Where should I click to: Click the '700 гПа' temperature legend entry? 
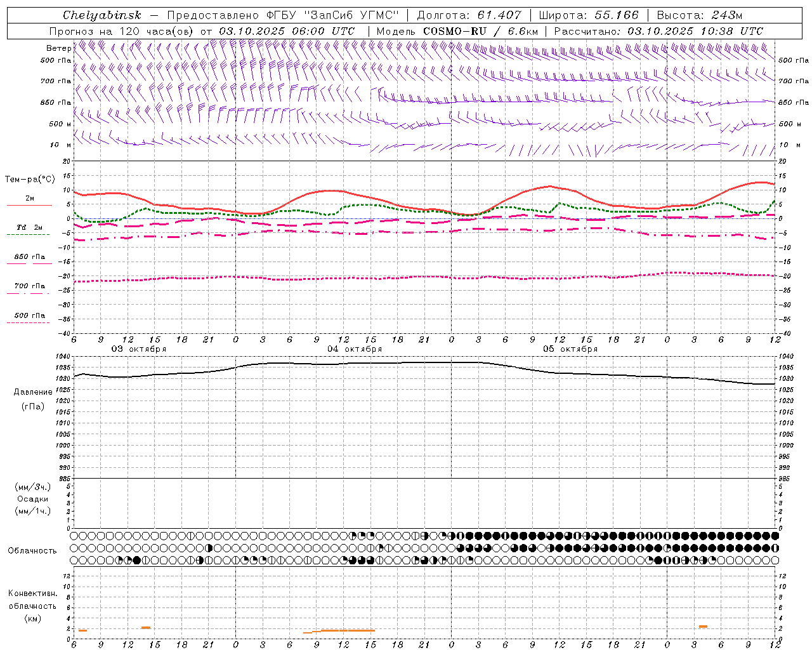click(x=29, y=286)
